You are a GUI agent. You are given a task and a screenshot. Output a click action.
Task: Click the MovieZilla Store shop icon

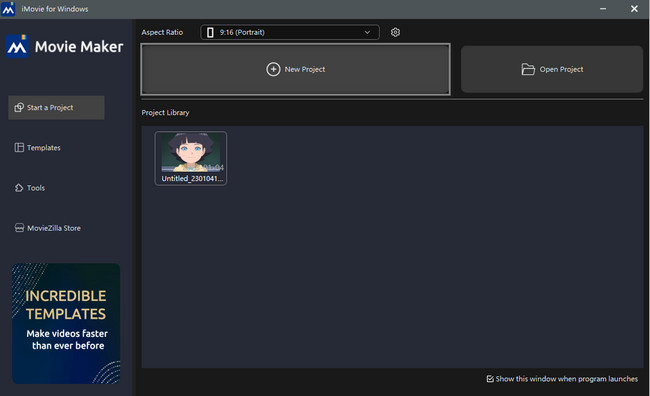[x=19, y=228]
